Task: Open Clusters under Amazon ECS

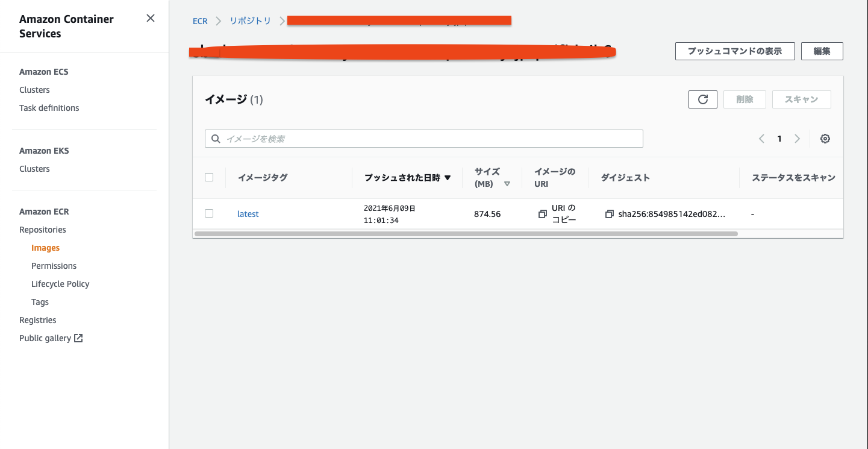Action: [34, 90]
